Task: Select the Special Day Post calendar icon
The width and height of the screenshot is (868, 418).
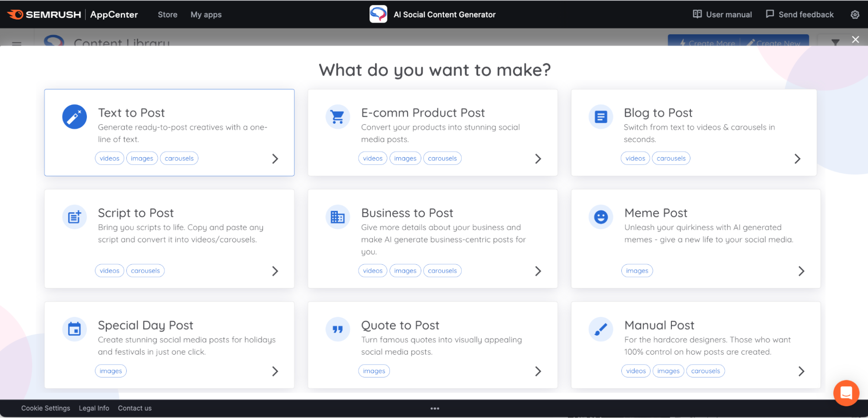Action: (x=74, y=329)
